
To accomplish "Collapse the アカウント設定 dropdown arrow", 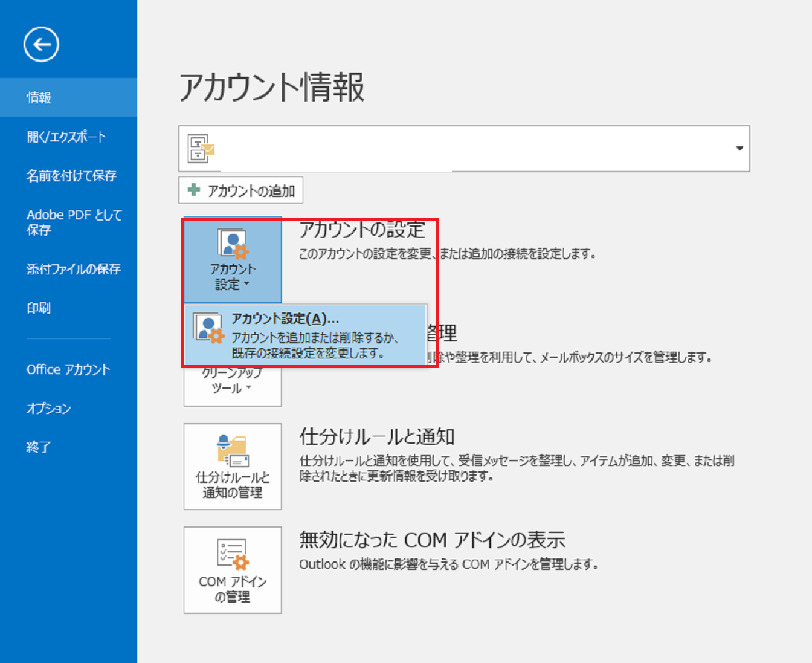I will pos(246,284).
